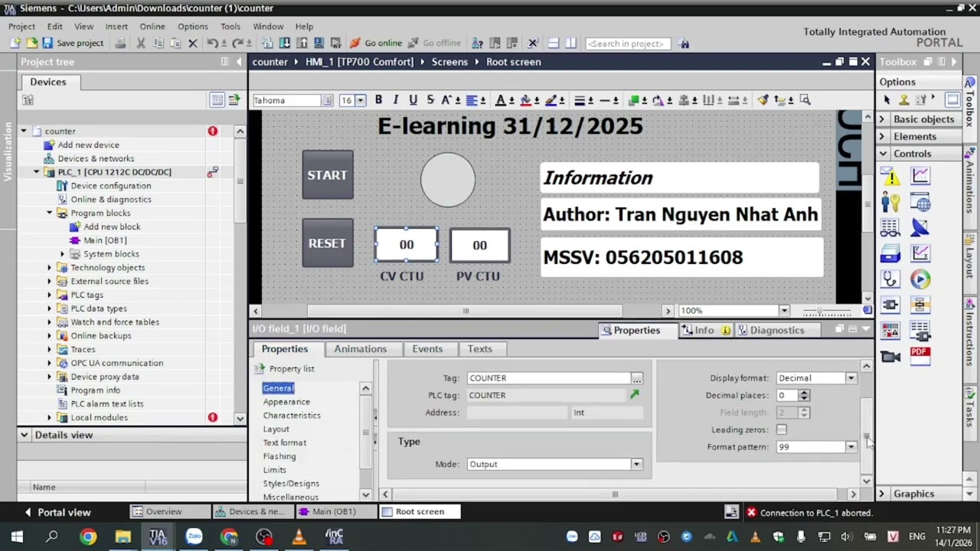Screen dimensions: 980x551
Task: Open the Mode dropdown showing Output
Action: tap(636, 465)
